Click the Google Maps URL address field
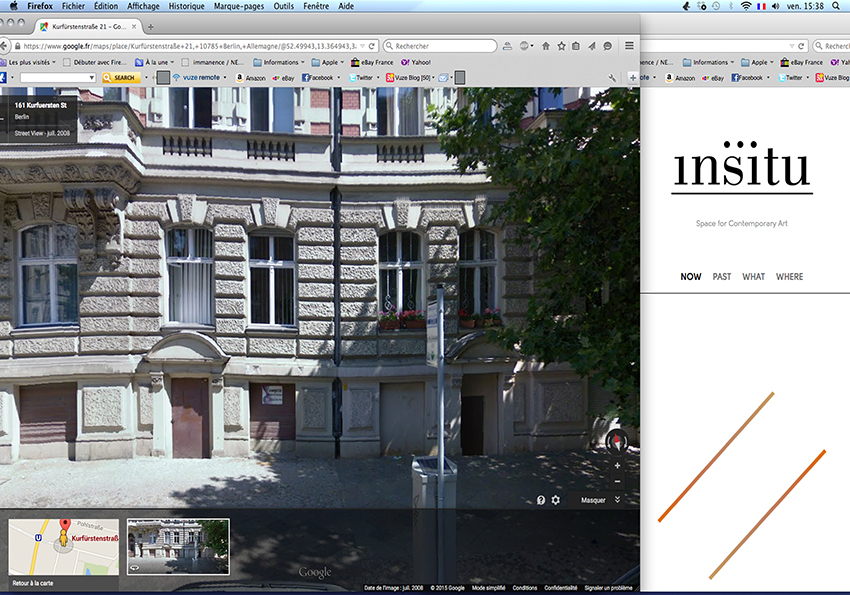The image size is (850, 595). (x=189, y=46)
